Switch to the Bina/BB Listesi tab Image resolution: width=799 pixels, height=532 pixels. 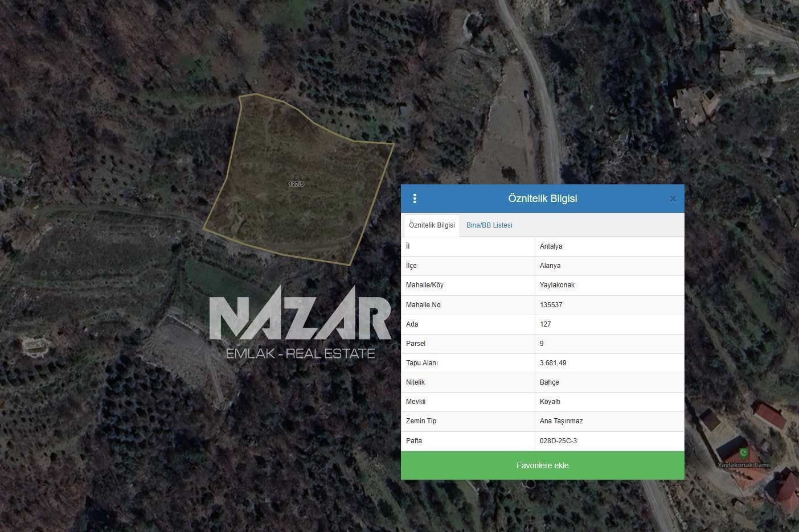[489, 225]
